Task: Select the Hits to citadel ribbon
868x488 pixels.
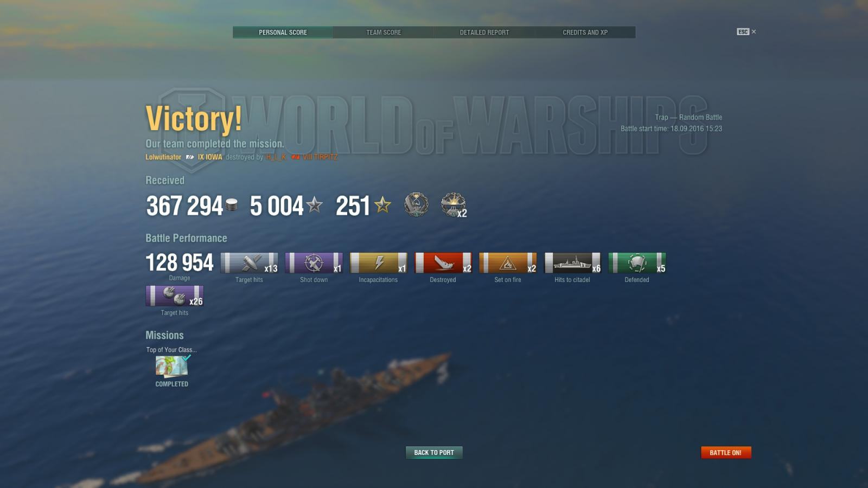Action: [x=572, y=263]
